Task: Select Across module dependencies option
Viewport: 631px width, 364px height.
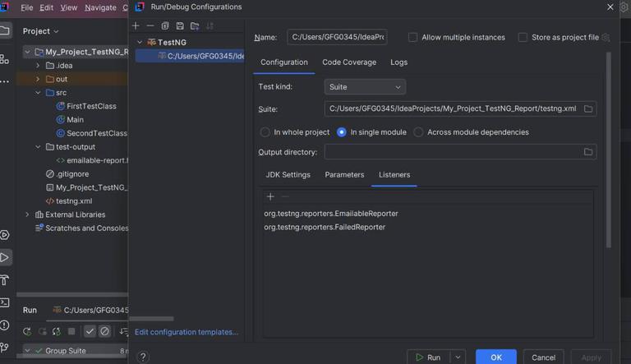Action: [x=418, y=132]
